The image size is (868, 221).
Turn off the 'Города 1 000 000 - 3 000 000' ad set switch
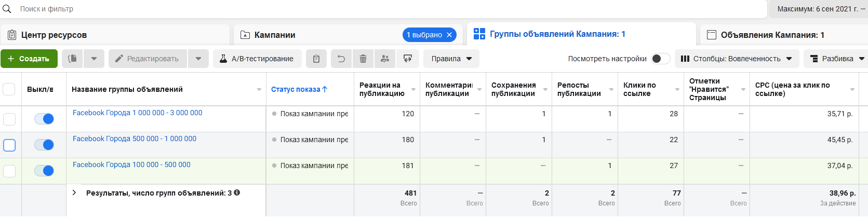tap(44, 119)
